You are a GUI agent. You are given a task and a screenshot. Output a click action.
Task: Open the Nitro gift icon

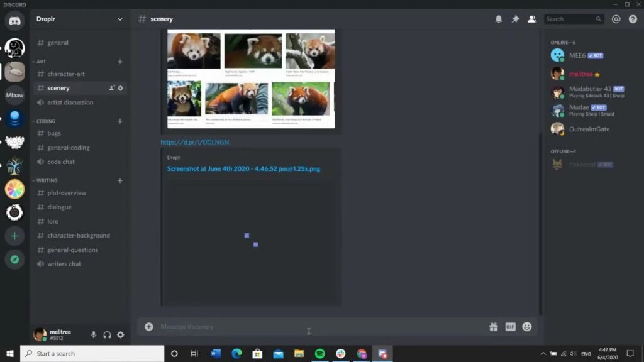494,327
